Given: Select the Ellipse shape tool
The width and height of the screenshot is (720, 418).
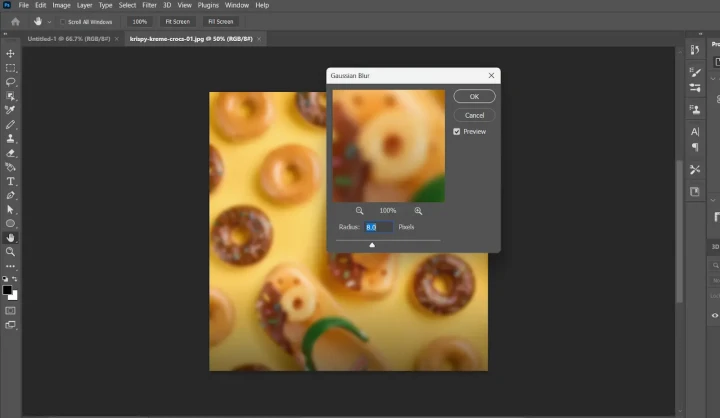Looking at the screenshot, I should point(10,224).
